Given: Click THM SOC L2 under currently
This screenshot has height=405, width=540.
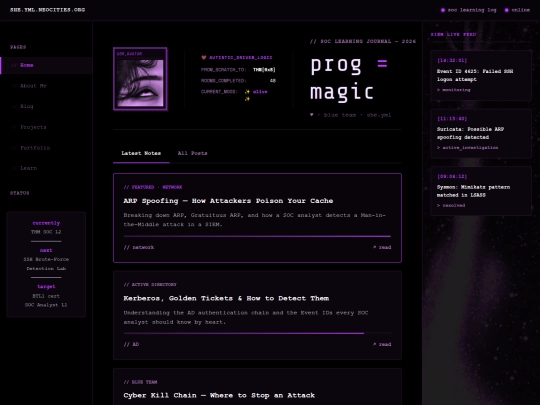Looking at the screenshot, I should pos(46,232).
